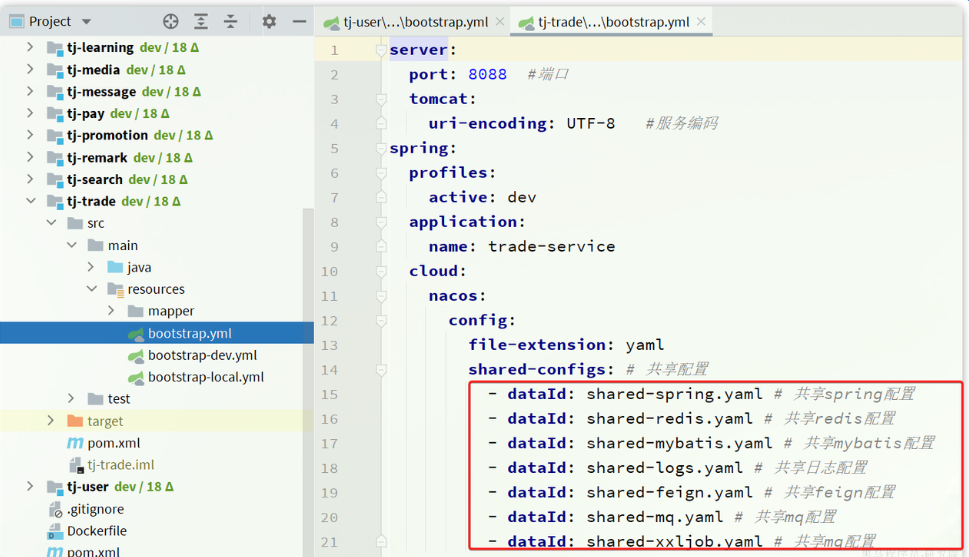Expand the tj-learning module
969x557 pixels.
[x=30, y=47]
